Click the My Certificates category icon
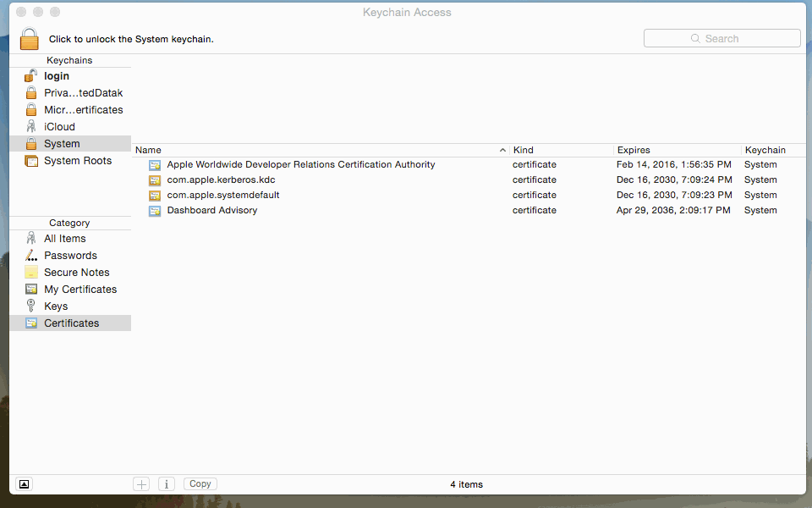The height and width of the screenshot is (508, 812). click(31, 290)
